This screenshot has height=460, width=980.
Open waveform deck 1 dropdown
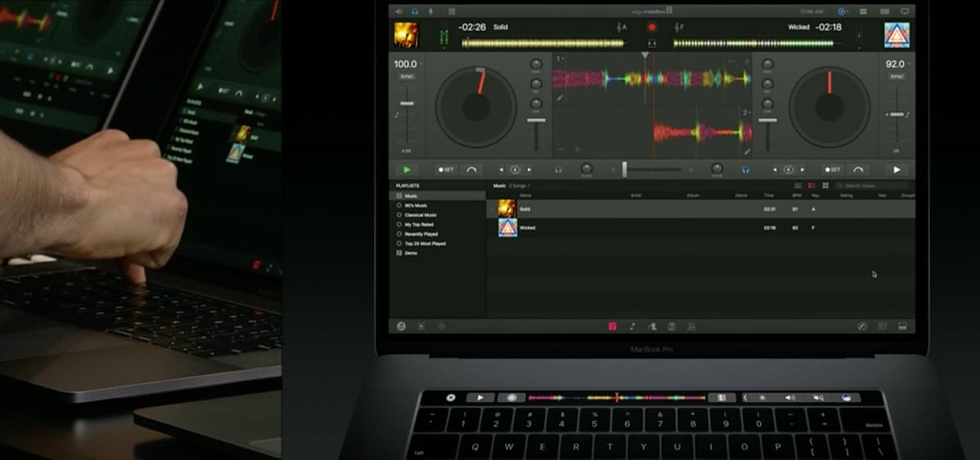pos(560,59)
